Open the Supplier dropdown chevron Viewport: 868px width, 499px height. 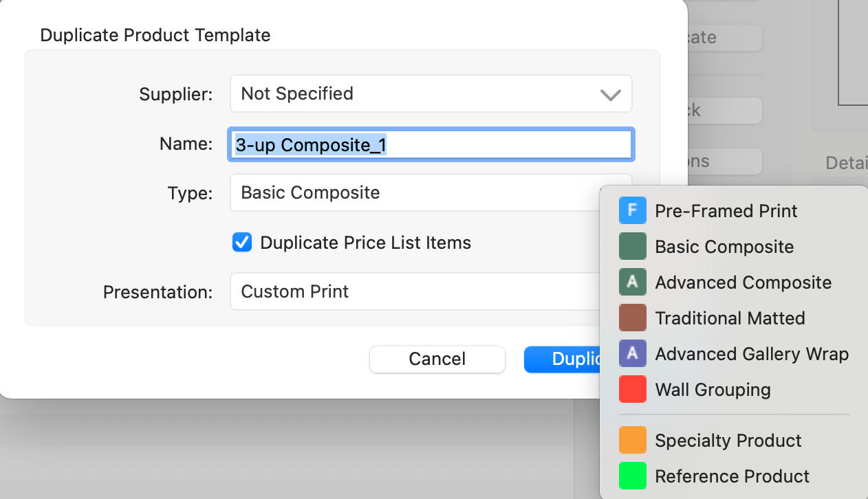pyautogui.click(x=610, y=94)
